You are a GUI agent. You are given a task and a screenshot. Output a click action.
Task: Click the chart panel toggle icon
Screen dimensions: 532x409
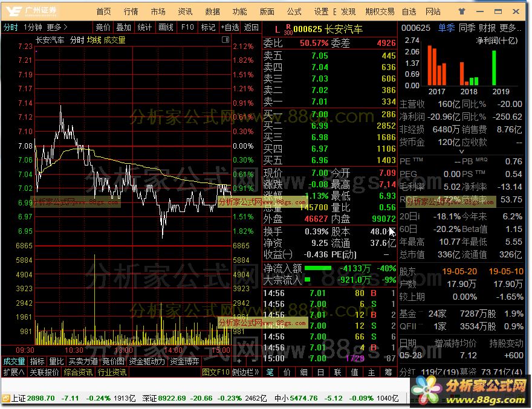coord(225,40)
